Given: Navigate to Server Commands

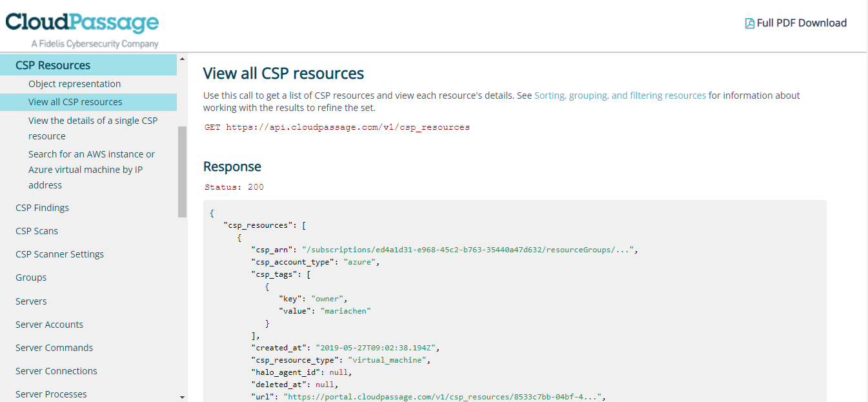Looking at the screenshot, I should (x=54, y=348).
